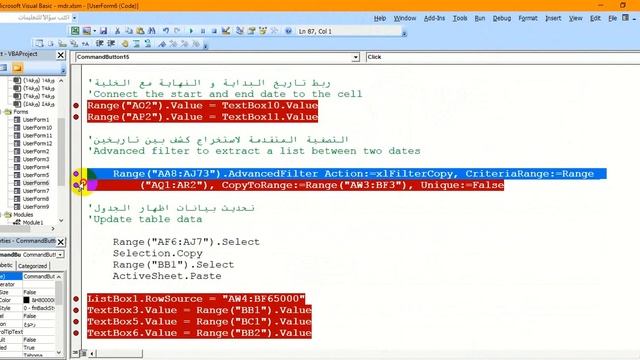Click the Uncomment Block icon
The width and height of the screenshot is (640, 360).
[x=148, y=44]
